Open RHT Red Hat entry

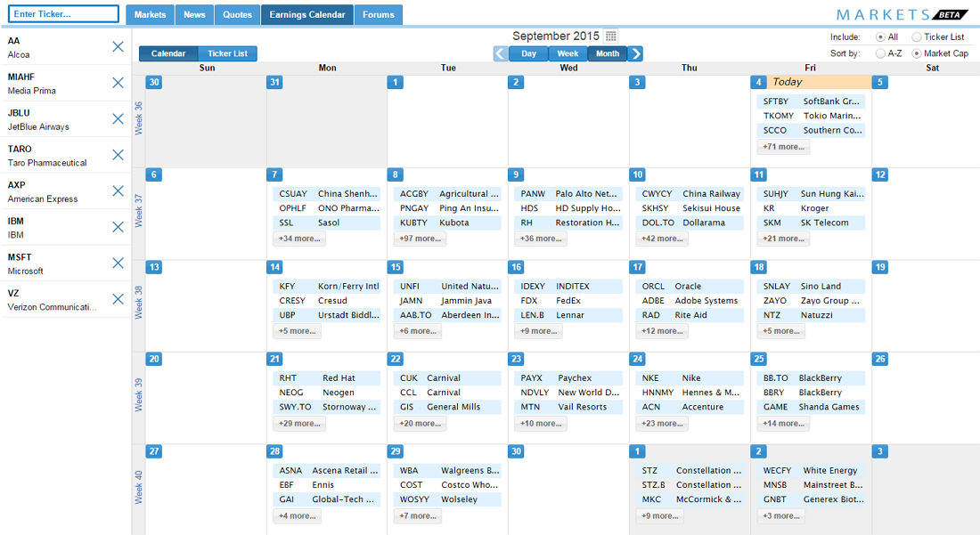(x=326, y=377)
